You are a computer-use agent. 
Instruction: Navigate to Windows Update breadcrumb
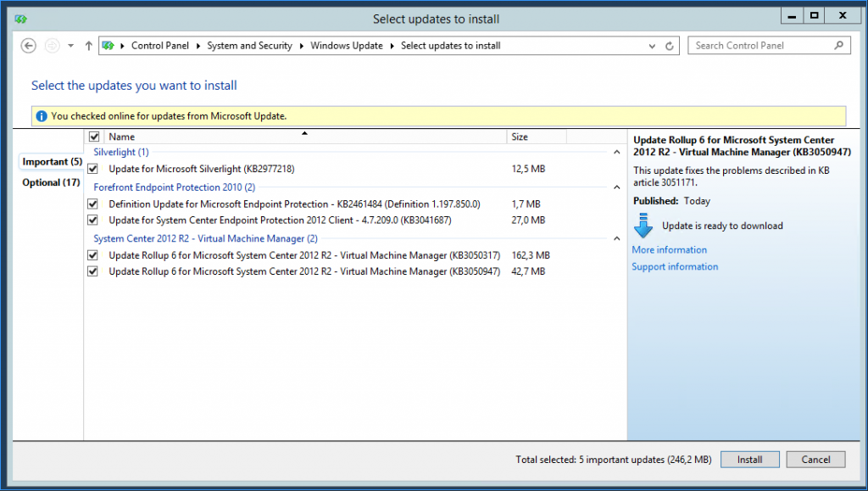[347, 46]
